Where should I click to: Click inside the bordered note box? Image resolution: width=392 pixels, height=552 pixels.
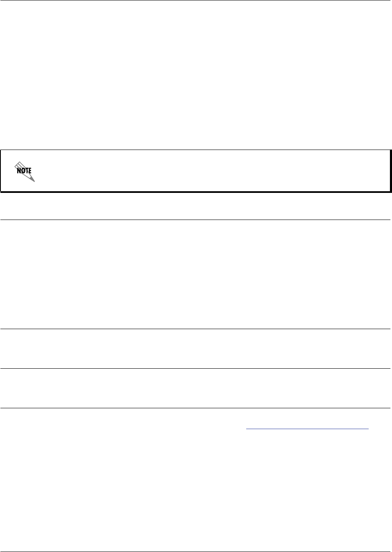[x=196, y=171]
